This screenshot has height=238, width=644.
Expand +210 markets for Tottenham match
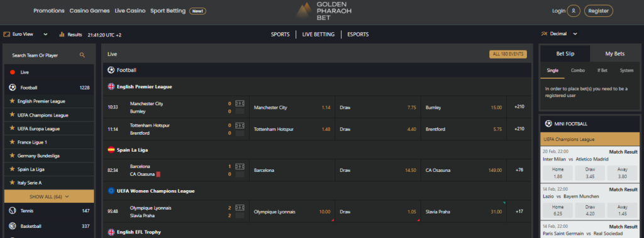point(519,129)
